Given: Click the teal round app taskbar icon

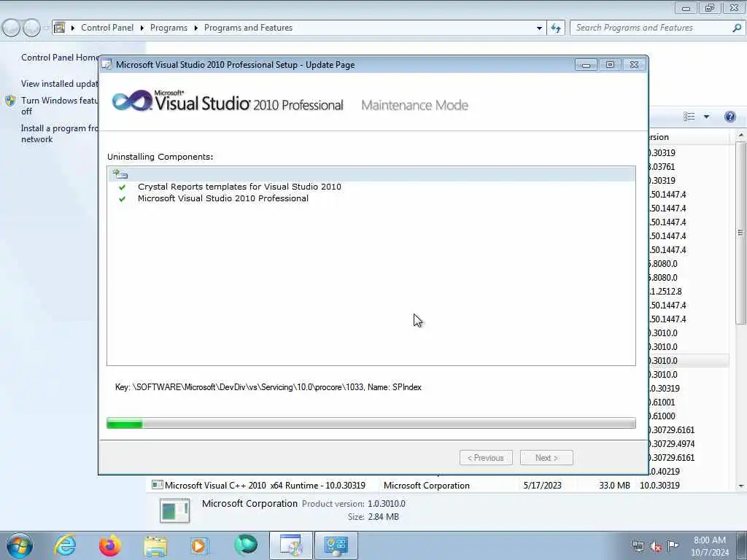Looking at the screenshot, I should point(246,545).
